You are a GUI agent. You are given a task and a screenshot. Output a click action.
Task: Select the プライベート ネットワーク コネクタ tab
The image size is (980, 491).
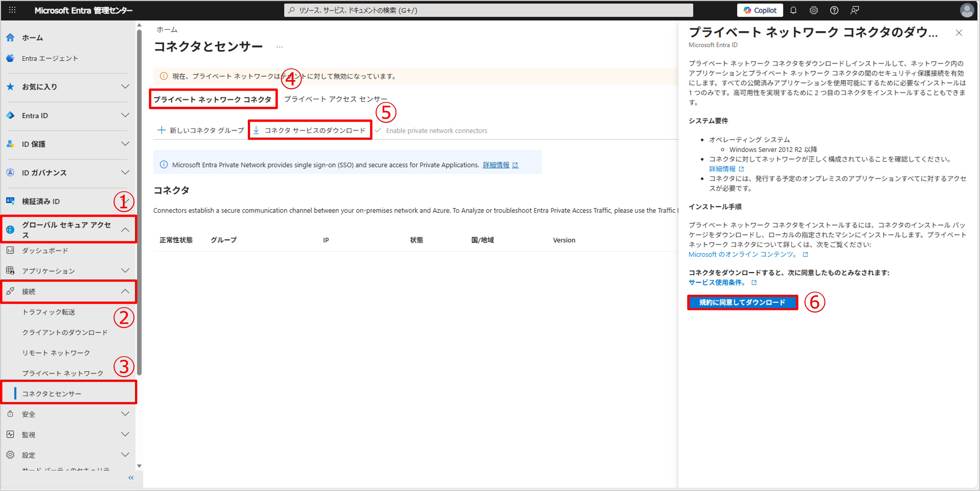tap(212, 99)
